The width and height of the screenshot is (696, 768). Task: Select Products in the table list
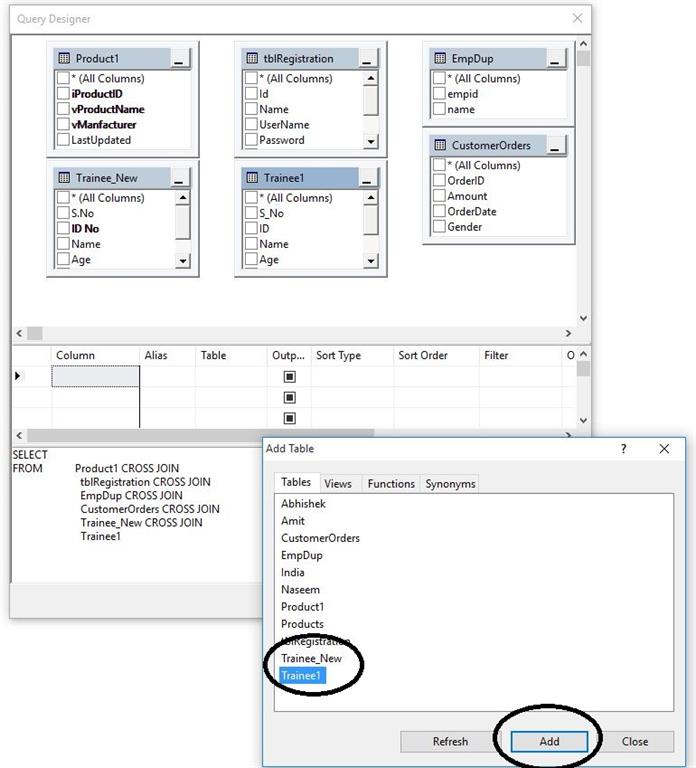302,624
